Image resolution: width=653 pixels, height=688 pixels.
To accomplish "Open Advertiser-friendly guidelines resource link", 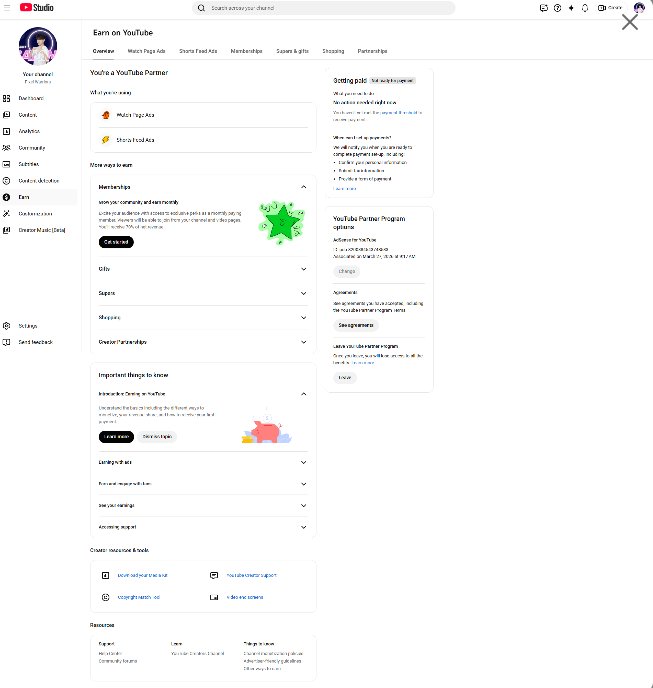I will tap(273, 661).
